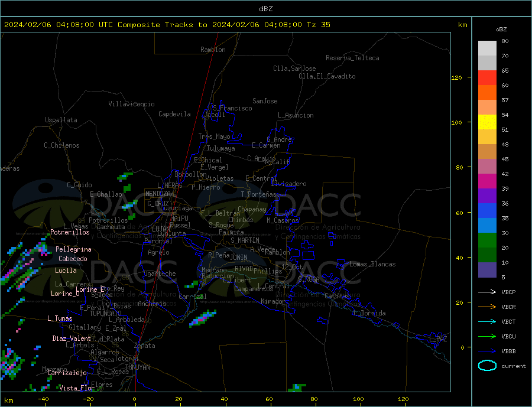532x407 pixels.
Task: Click the Ramblon label at top
Action: [213, 50]
